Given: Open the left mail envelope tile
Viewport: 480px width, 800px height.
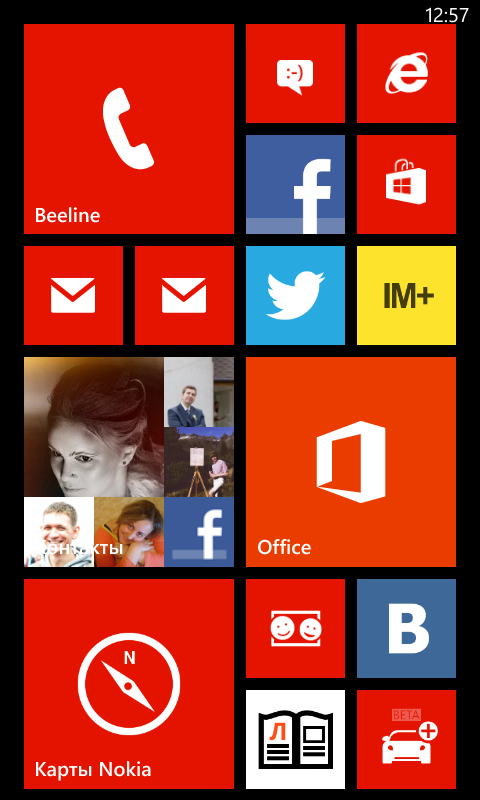Looking at the screenshot, I should pyautogui.click(x=73, y=295).
